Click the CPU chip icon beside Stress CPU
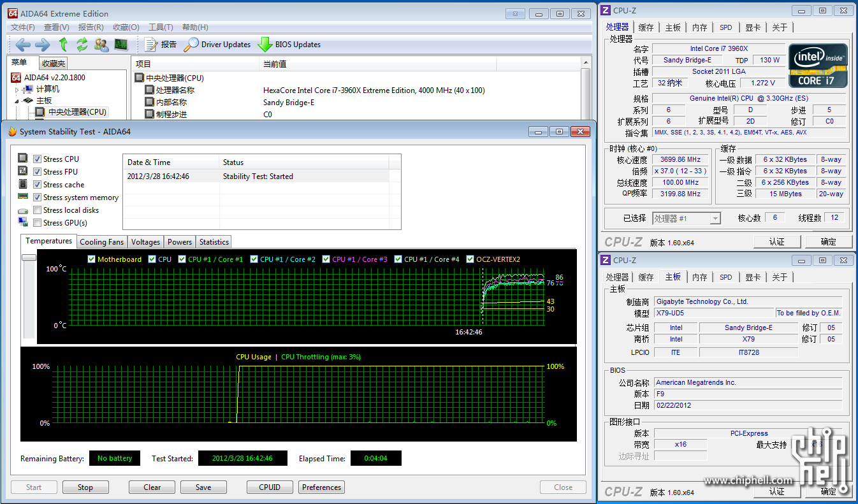 click(x=23, y=159)
